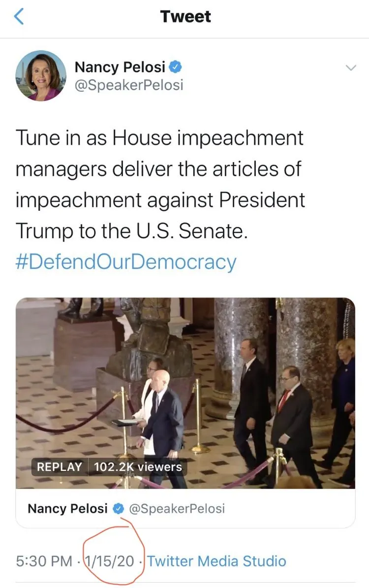Click the verified badge next to Nancy Pelosi
Image resolution: width=369 pixels, height=588 pixels.
(x=175, y=67)
